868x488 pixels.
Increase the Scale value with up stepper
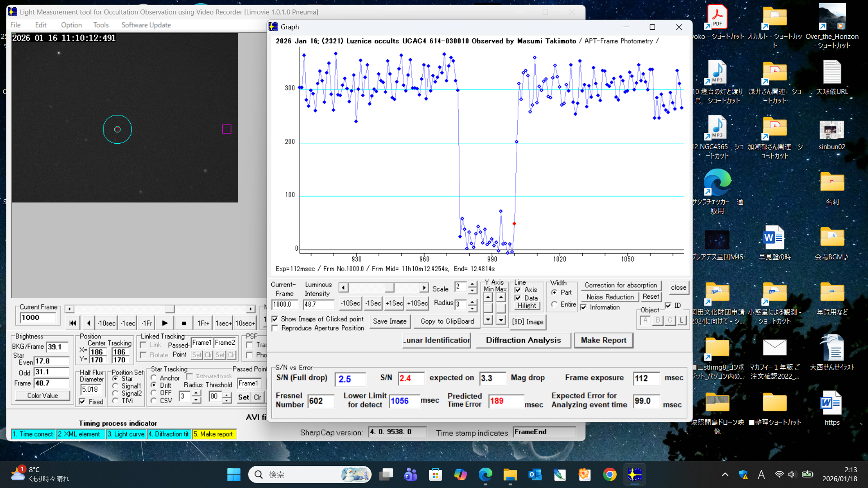[x=472, y=285]
